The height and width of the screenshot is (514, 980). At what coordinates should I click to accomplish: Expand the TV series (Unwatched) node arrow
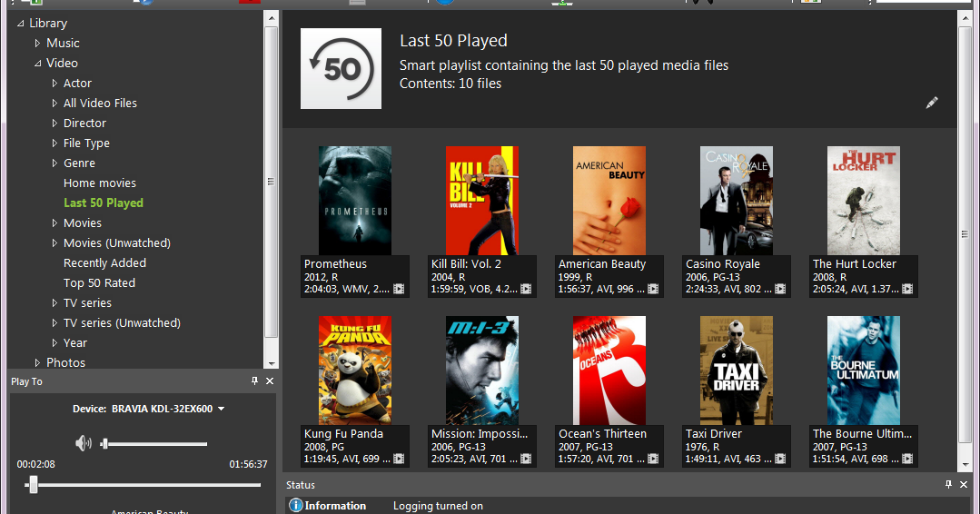(x=54, y=323)
